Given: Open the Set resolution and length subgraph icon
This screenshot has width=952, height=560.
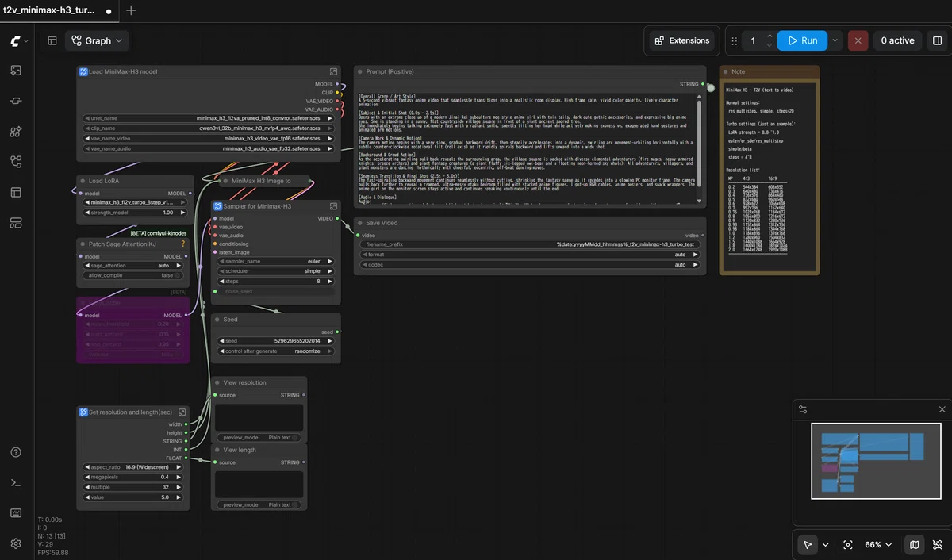Looking at the screenshot, I should point(182,412).
